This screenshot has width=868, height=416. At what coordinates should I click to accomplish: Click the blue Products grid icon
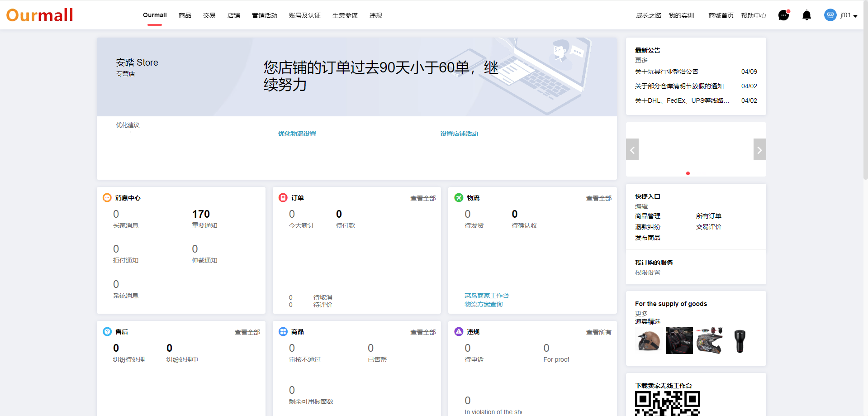click(x=283, y=332)
